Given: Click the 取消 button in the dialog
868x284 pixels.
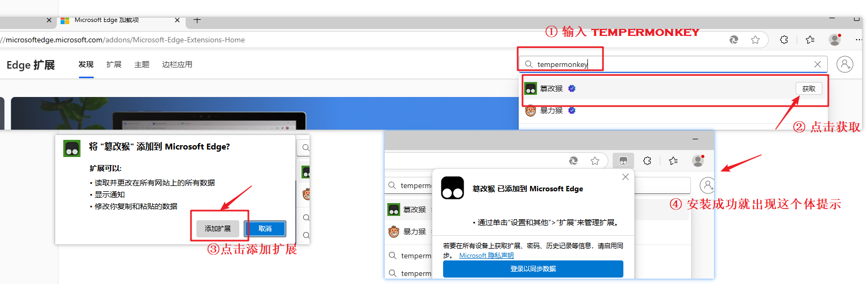Looking at the screenshot, I should click(265, 229).
